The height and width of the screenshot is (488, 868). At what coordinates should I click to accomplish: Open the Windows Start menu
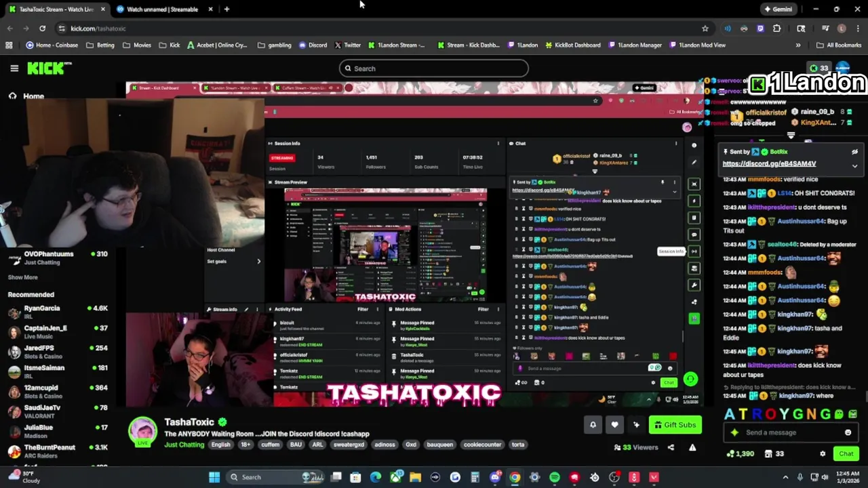[214, 477]
